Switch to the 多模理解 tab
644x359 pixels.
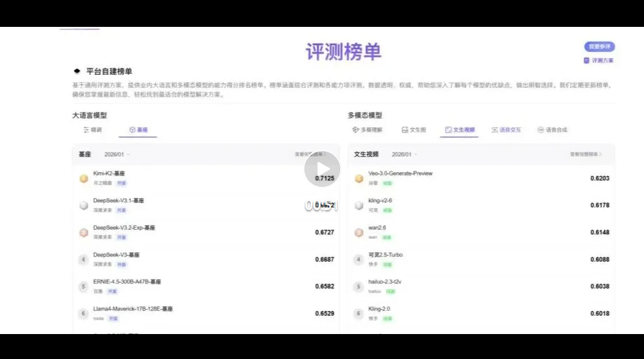coord(367,130)
